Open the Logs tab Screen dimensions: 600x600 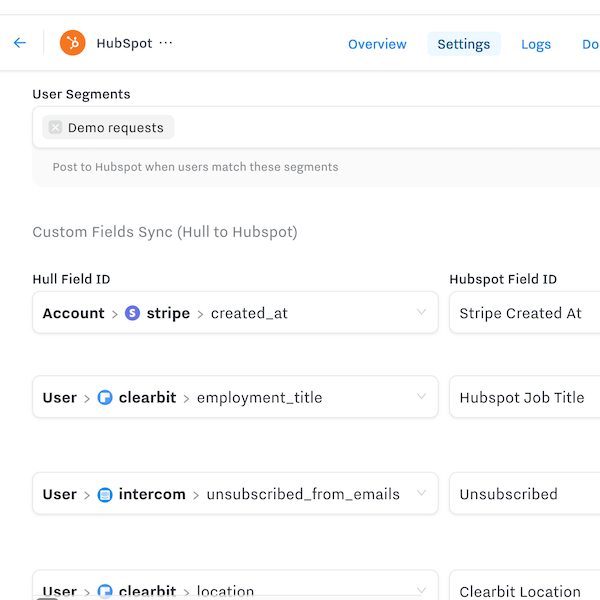pyautogui.click(x=536, y=44)
